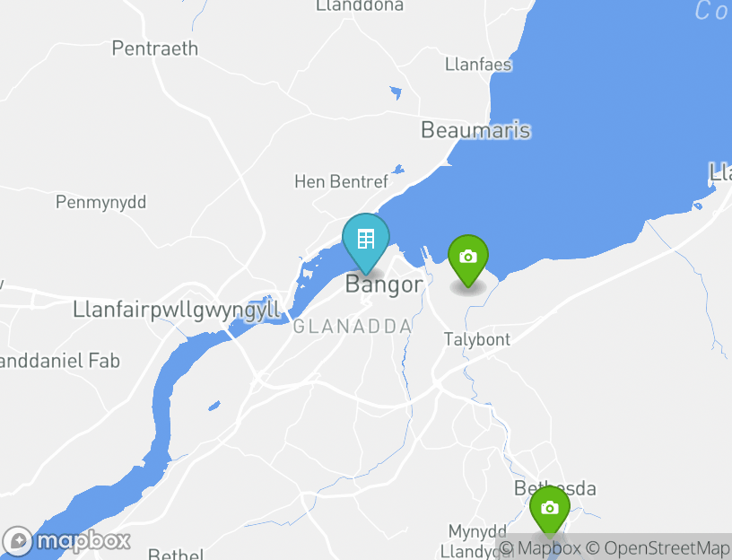Select the green camera pin near Talybont

(x=468, y=260)
